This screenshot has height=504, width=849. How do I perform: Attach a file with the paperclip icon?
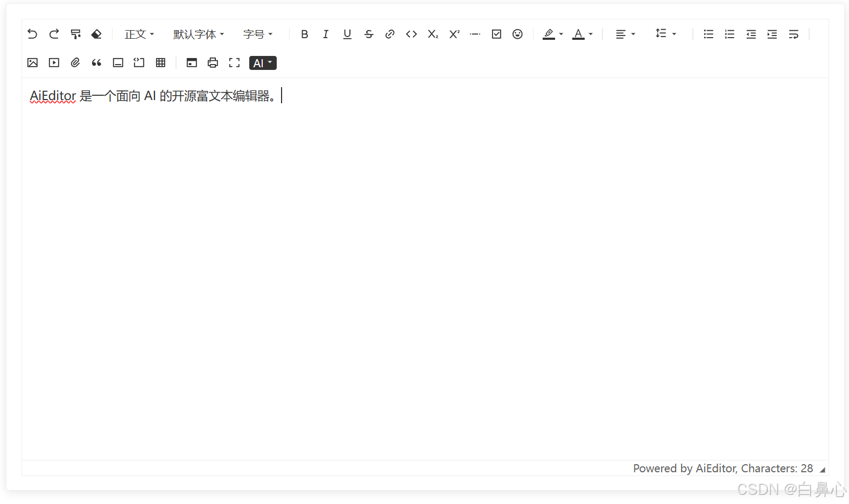[x=75, y=62]
